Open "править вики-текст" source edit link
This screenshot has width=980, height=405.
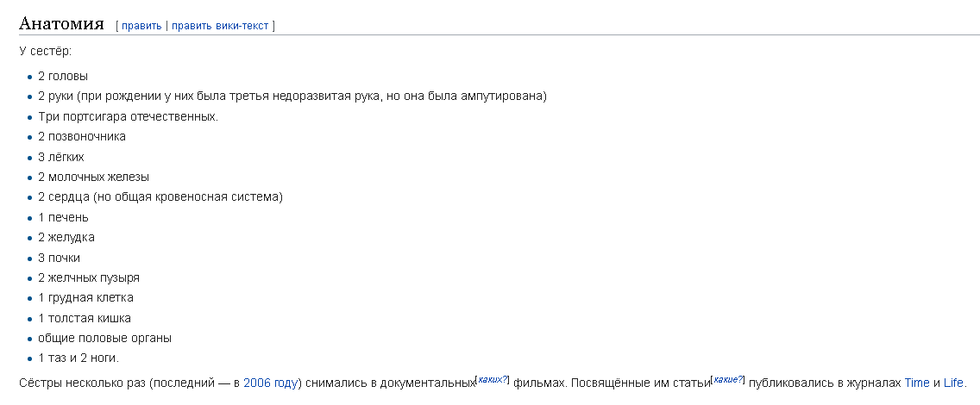[220, 26]
